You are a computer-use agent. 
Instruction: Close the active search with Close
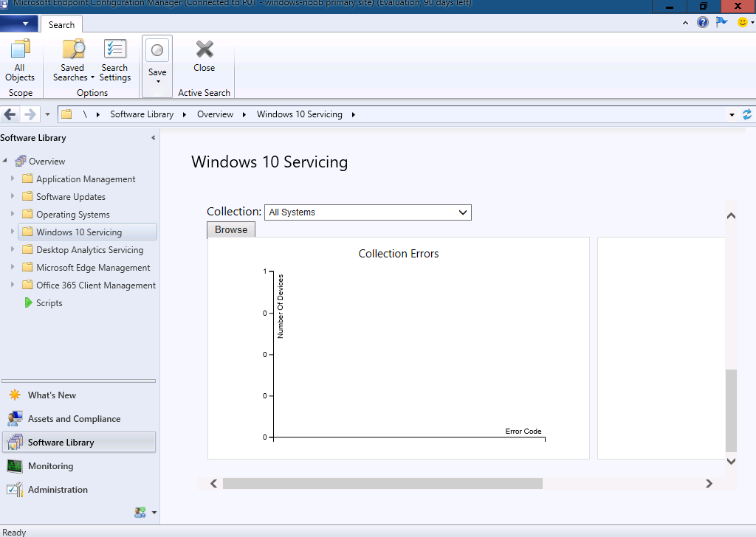204,56
